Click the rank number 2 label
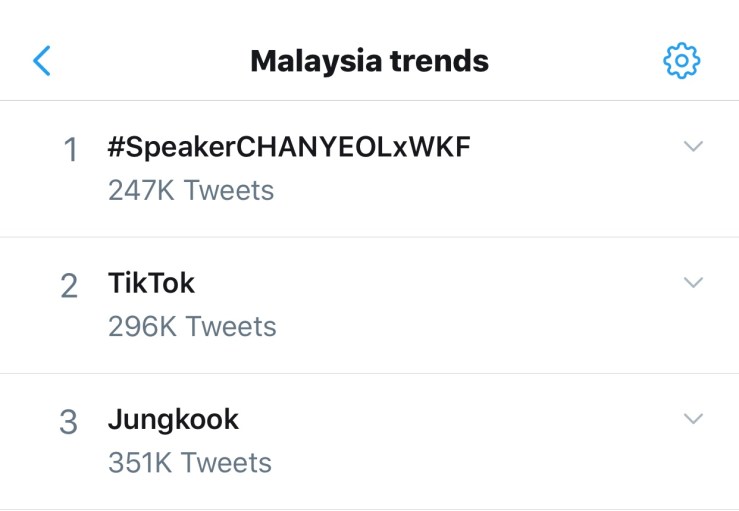739x511 pixels. pos(69,287)
